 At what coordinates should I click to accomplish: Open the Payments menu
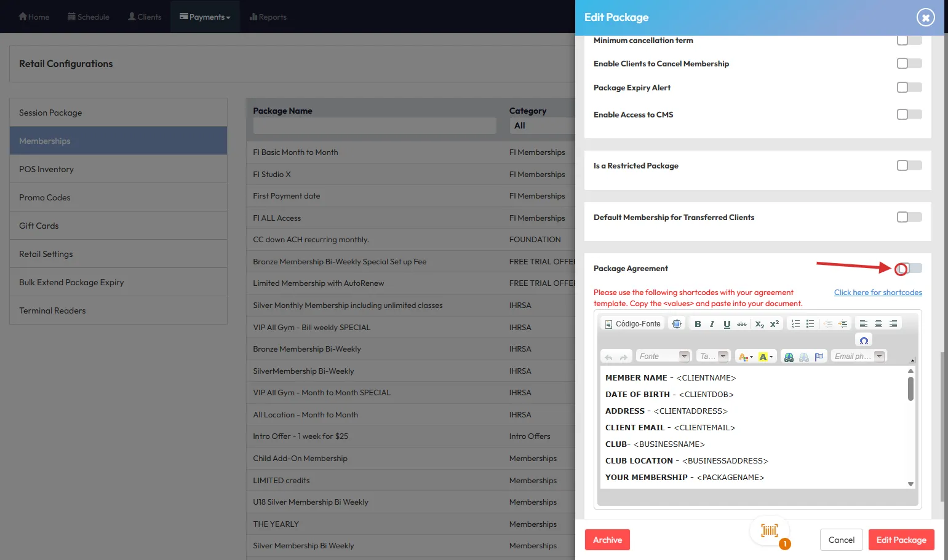pyautogui.click(x=205, y=17)
